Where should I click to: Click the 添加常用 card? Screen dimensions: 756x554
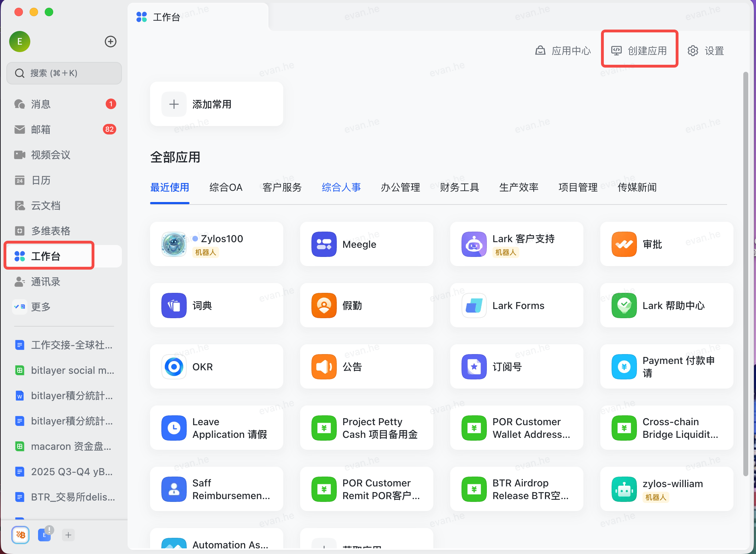[216, 104]
